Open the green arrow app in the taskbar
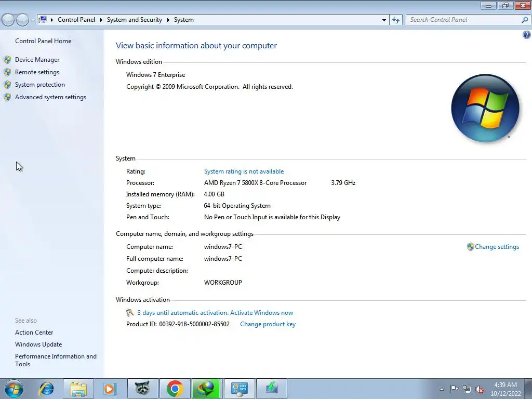This screenshot has height=399, width=532. 271,389
